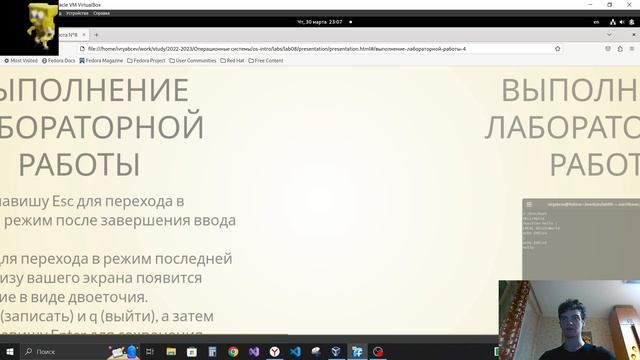Expand the User Communities bookmark folder
This screenshot has height=360, width=640.
(193, 60)
